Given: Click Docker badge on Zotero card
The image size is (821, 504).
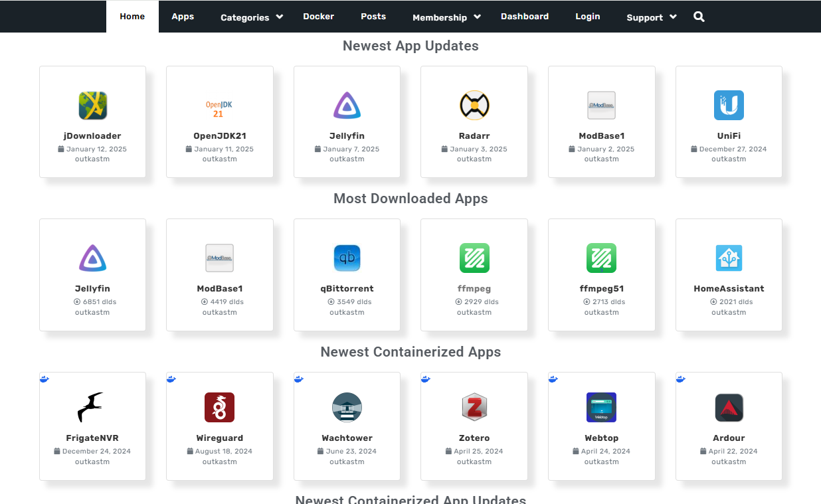Looking at the screenshot, I should 425,378.
